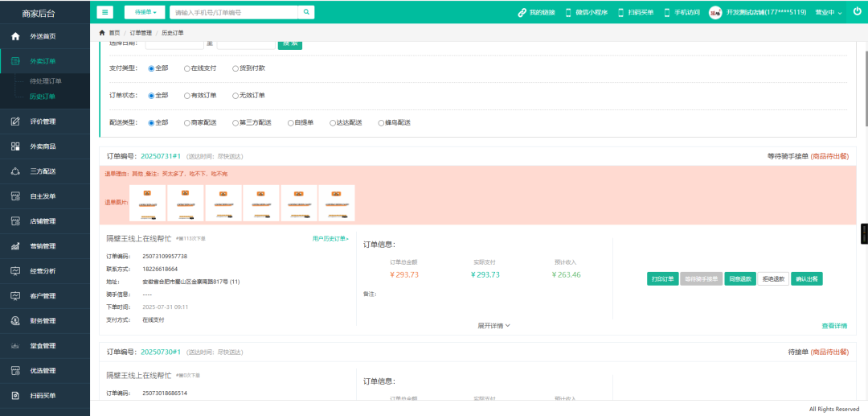Click the 用户历史订单 link
The image size is (868, 416).
[x=330, y=239]
